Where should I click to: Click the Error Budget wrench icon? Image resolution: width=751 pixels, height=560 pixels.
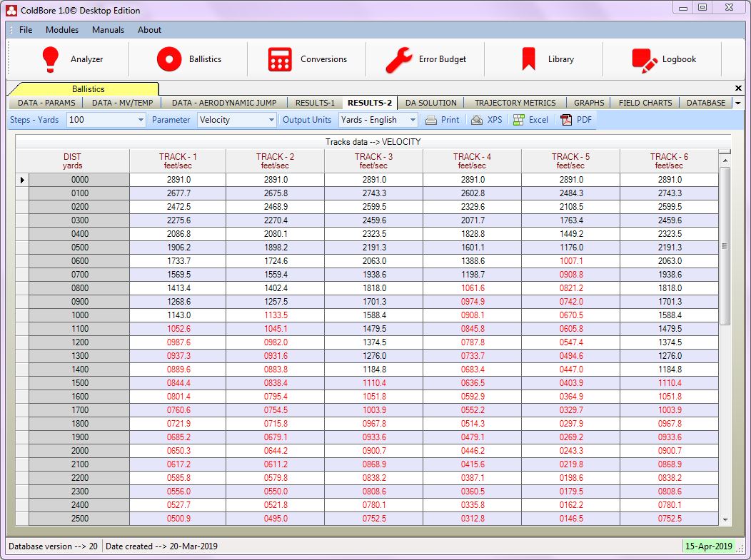point(398,60)
